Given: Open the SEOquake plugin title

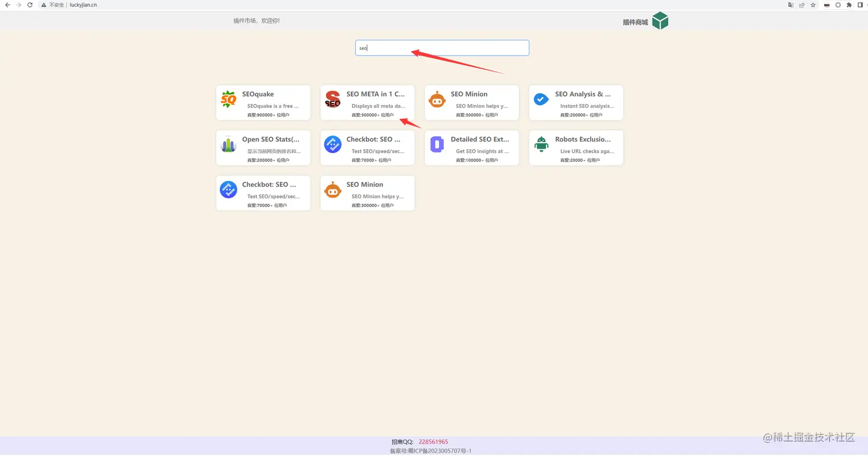Looking at the screenshot, I should pos(258,94).
